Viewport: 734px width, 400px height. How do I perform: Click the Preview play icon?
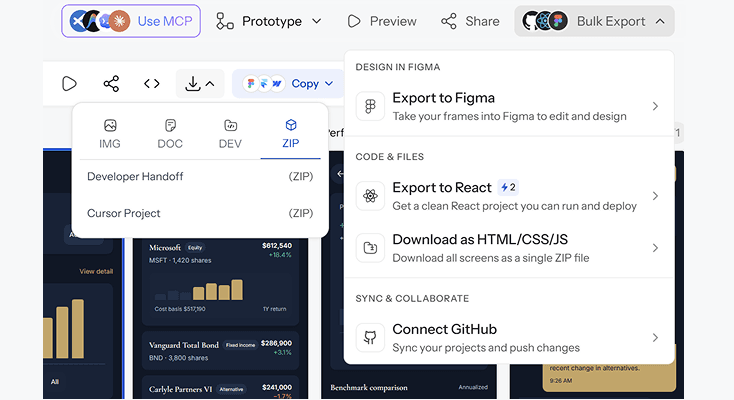click(x=354, y=21)
